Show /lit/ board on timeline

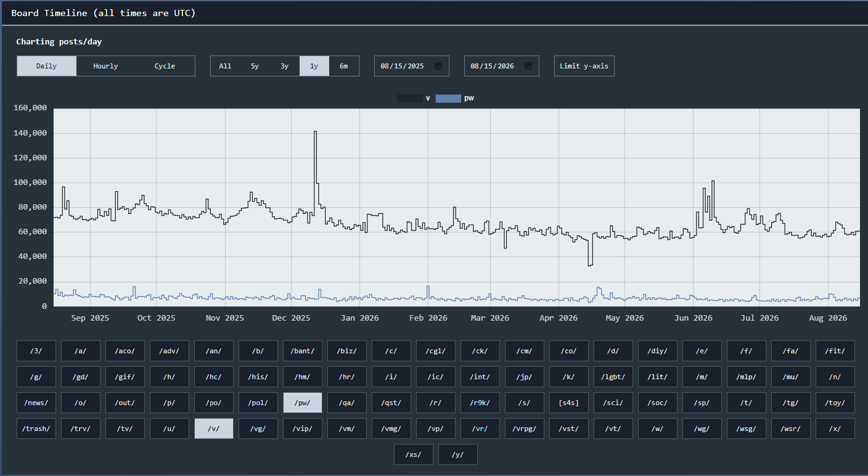(658, 377)
